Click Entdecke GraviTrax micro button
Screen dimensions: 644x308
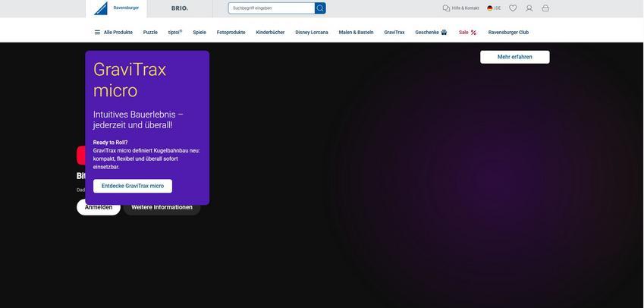pyautogui.click(x=133, y=186)
